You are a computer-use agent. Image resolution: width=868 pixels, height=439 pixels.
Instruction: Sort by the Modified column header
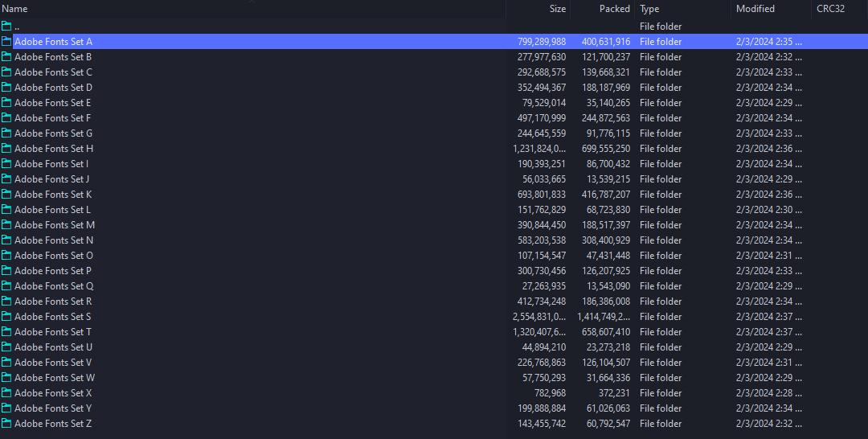[755, 9]
